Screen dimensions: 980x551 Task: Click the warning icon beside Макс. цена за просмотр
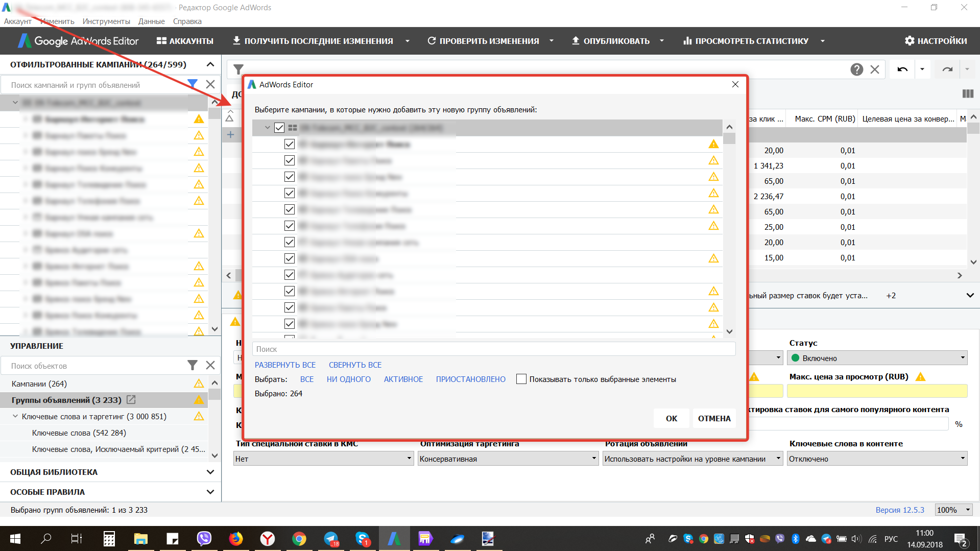click(921, 377)
